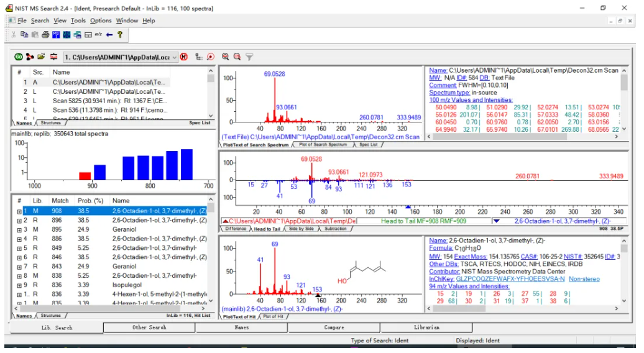Open the Tools menu
Screen dimensions: 644x353
coord(78,21)
